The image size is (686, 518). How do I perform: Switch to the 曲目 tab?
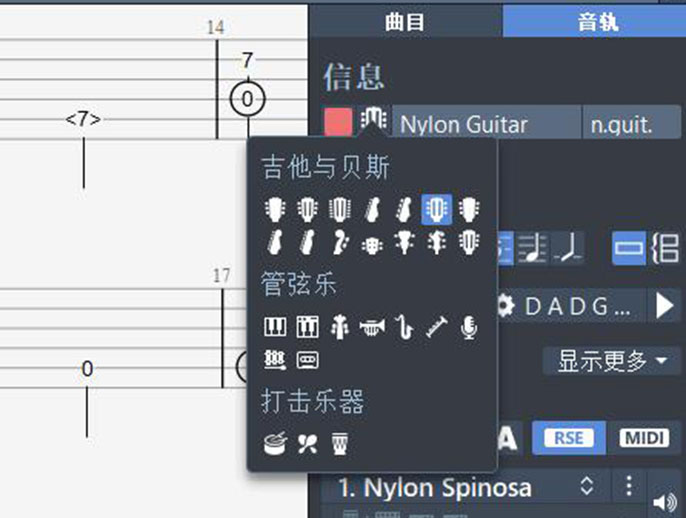(x=405, y=21)
